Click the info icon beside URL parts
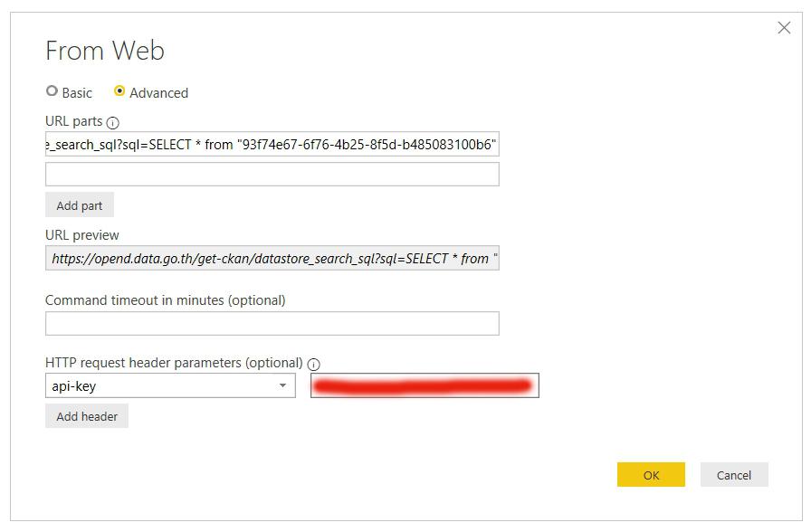The image size is (811, 532). pyautogui.click(x=113, y=122)
